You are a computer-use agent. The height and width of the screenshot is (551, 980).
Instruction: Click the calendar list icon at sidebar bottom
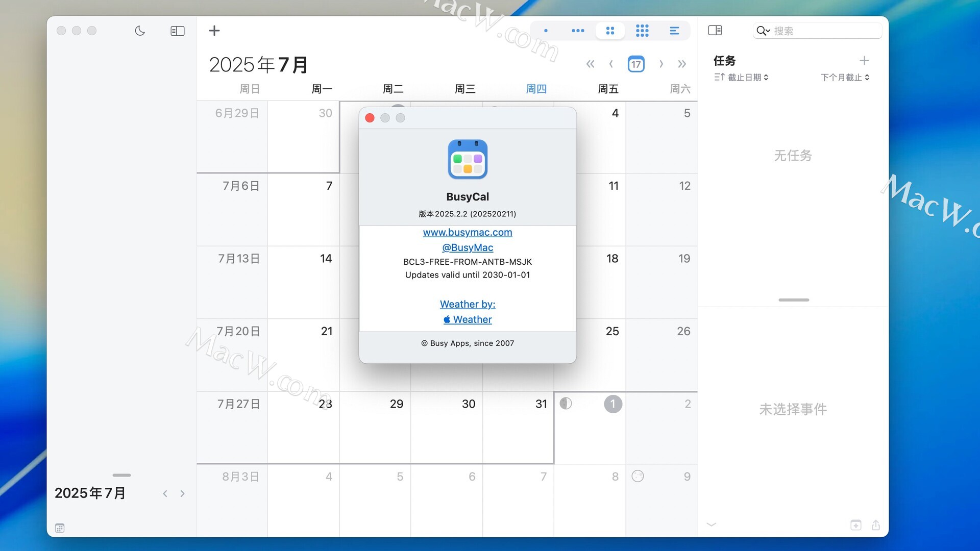(60, 528)
